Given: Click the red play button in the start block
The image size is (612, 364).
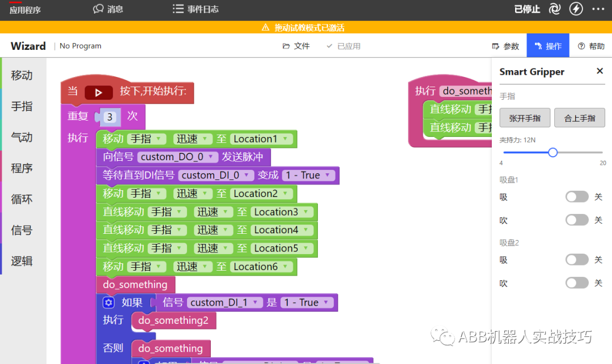Looking at the screenshot, I should click(x=99, y=92).
